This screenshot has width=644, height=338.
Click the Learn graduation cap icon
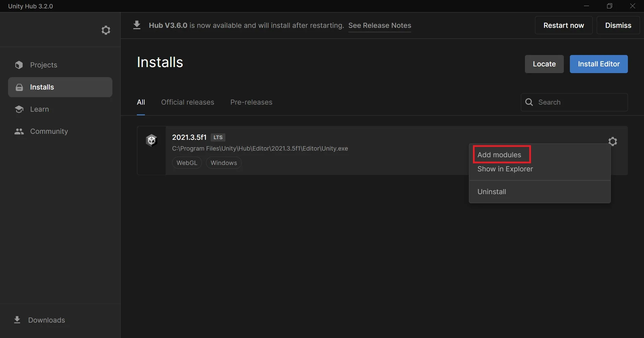coord(19,109)
